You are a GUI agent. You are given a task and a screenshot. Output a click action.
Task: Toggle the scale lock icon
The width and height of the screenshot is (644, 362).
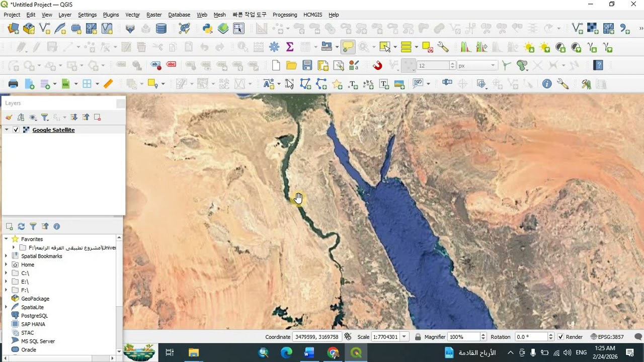418,337
